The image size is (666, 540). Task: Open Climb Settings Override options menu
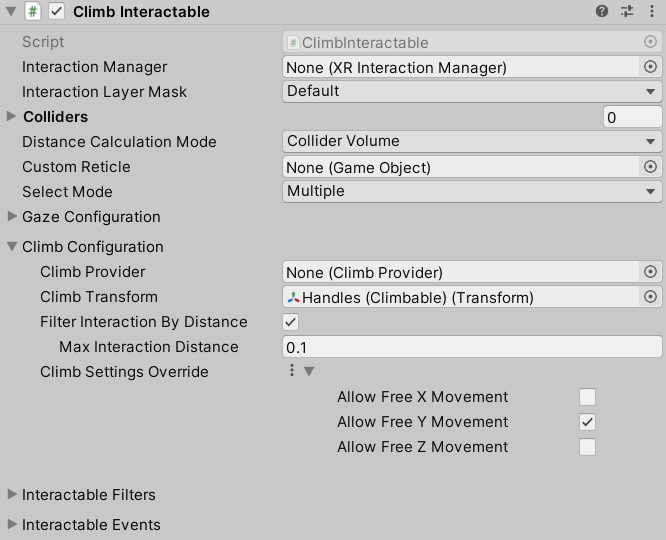(292, 371)
